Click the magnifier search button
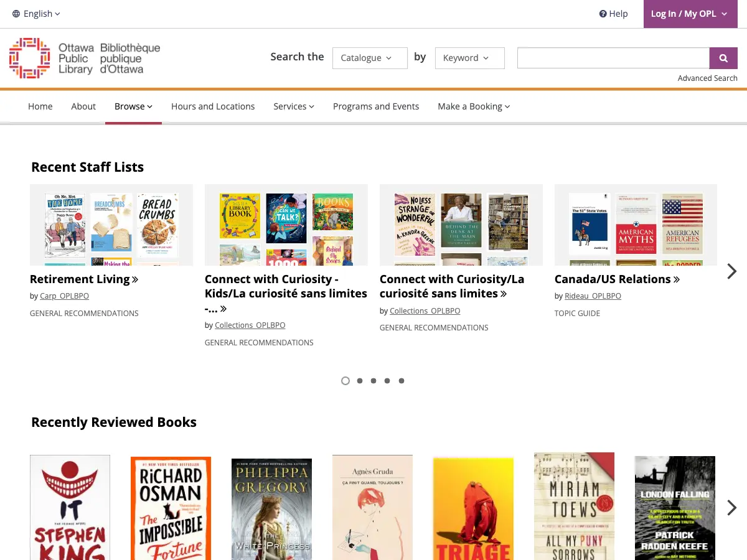This screenshot has height=560, width=747. (723, 58)
